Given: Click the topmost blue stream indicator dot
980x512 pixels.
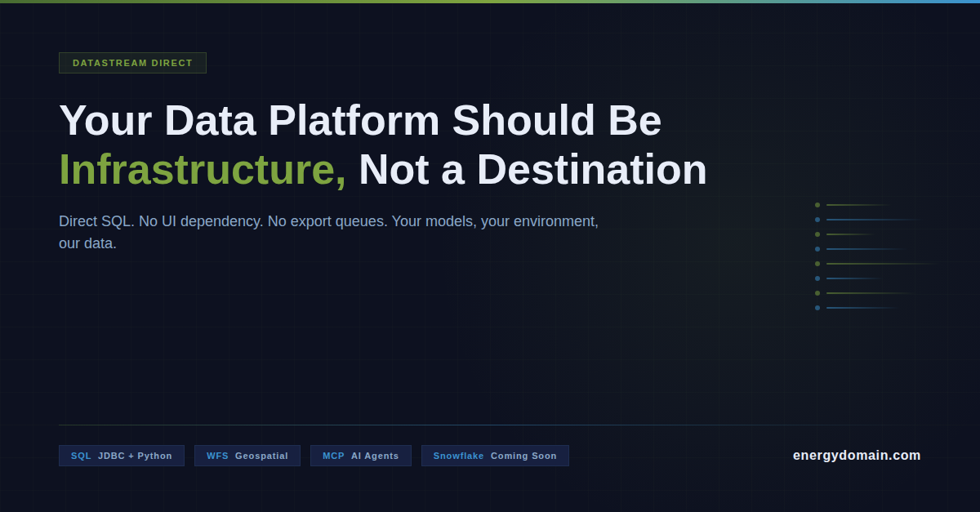Looking at the screenshot, I should (x=817, y=219).
